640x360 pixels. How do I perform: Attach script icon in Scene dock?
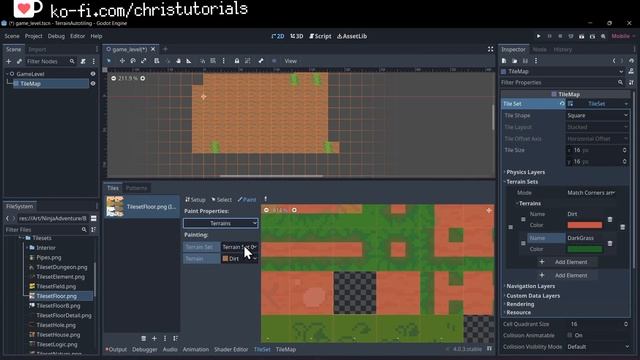pyautogui.click(x=83, y=61)
